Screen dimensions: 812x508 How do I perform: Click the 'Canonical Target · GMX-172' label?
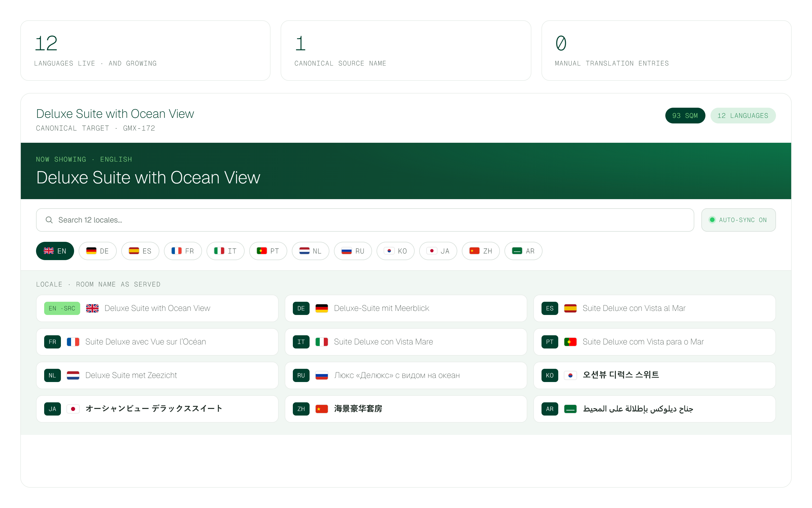[x=96, y=128]
